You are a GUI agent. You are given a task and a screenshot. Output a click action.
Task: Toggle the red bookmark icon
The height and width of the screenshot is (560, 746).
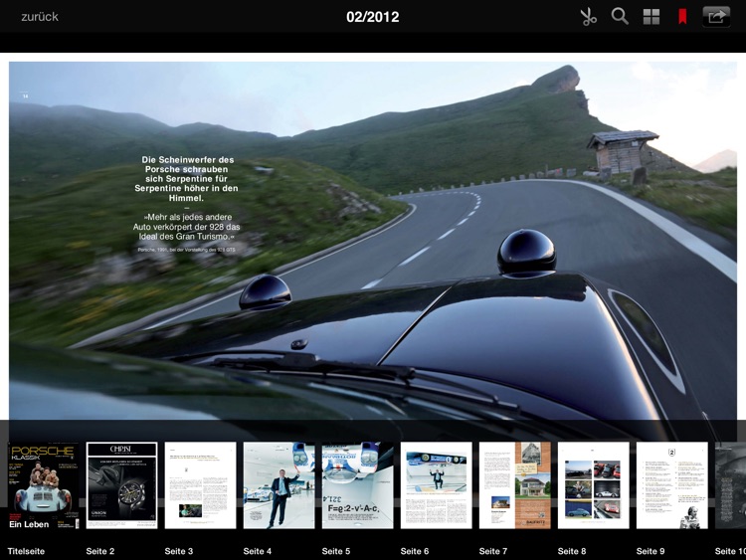[x=682, y=17]
